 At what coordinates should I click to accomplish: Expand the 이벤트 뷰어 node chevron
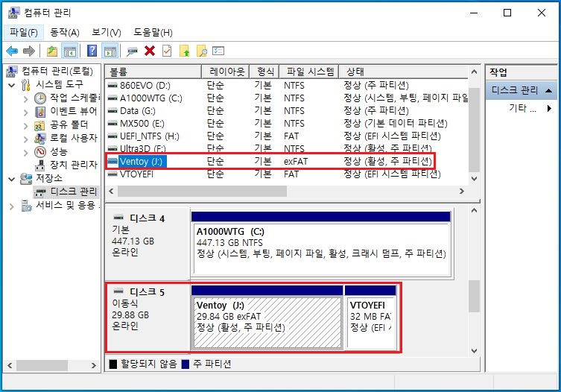coord(25,113)
